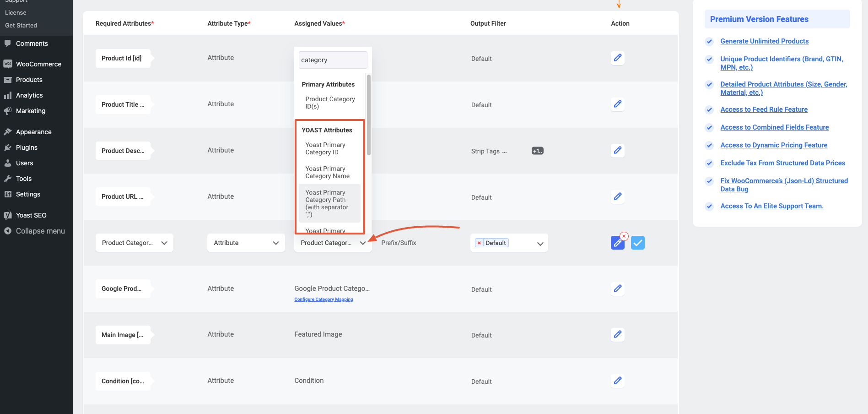Open Fix WooCommerce's Json-Ld Structured Data Bug link

pos(784,185)
